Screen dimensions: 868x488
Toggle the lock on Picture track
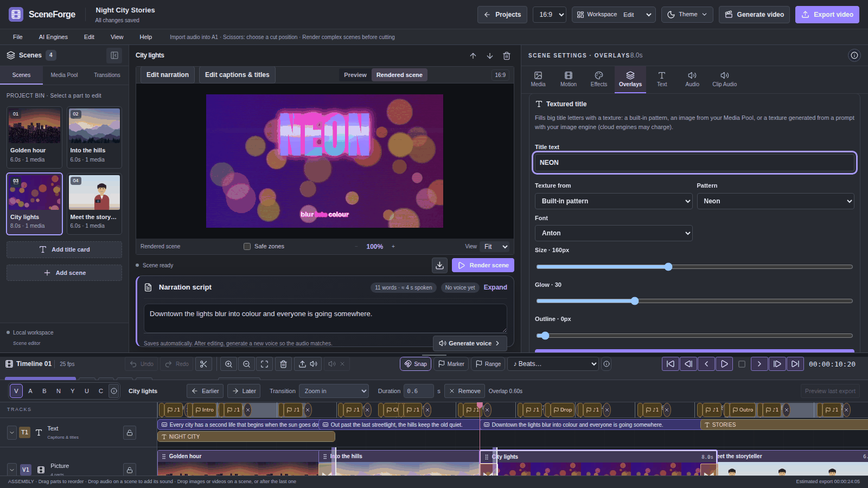pos(130,470)
